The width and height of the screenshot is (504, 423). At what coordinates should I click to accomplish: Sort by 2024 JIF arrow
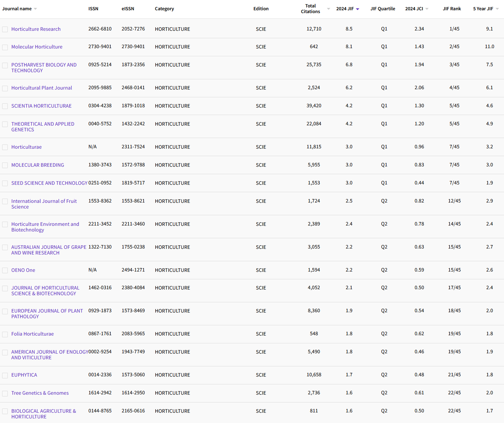point(358,9)
